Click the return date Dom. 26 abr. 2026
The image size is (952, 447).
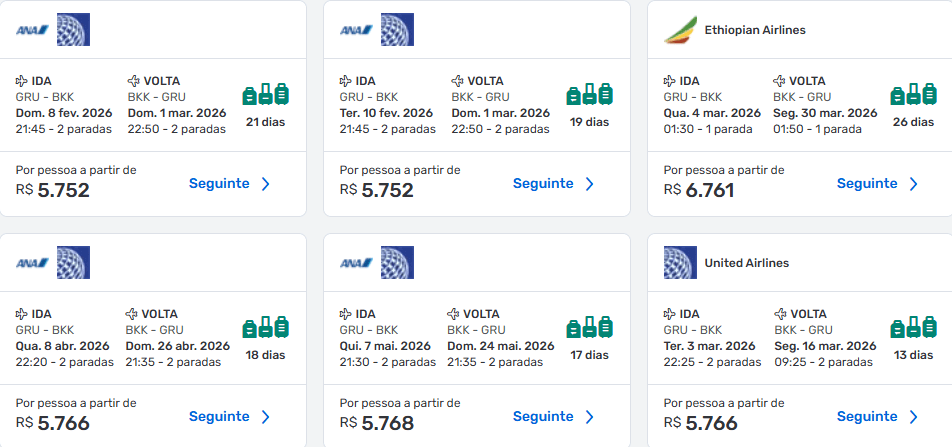tap(178, 346)
